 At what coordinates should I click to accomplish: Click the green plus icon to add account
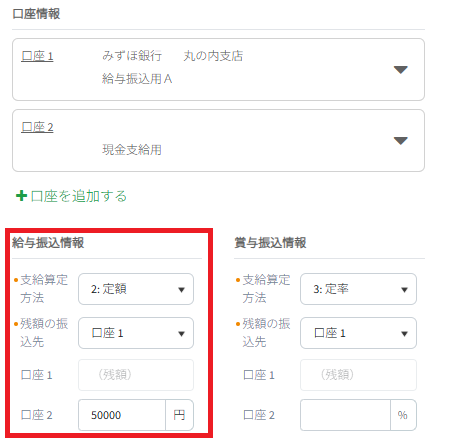point(21,196)
